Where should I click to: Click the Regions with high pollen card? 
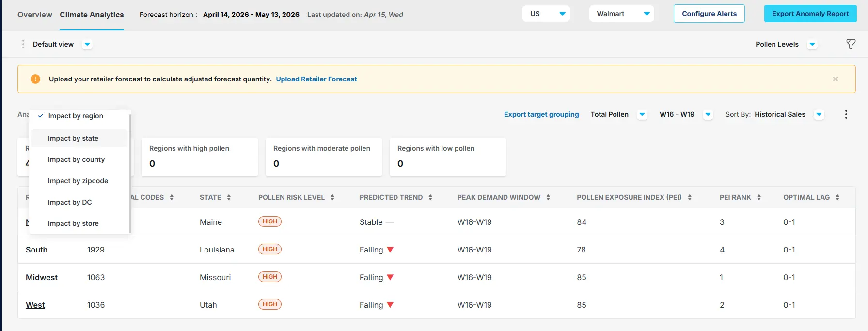point(200,157)
